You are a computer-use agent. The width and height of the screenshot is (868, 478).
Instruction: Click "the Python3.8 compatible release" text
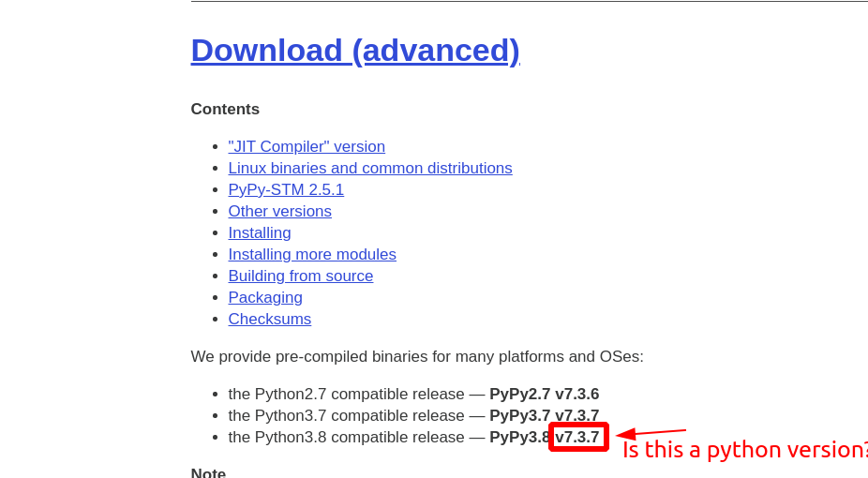[347, 437]
